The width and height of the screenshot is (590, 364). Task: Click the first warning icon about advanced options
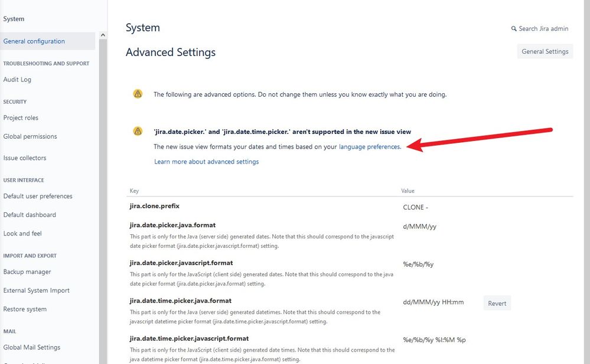pos(138,94)
